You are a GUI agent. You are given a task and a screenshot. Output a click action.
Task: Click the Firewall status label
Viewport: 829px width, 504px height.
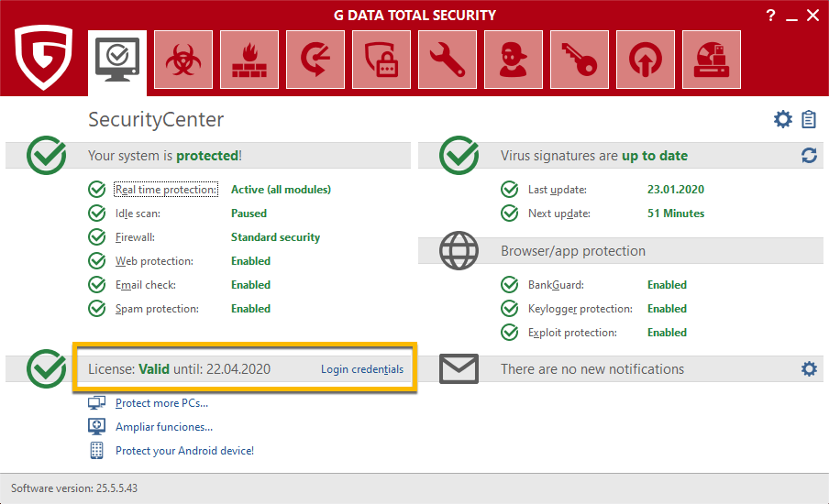136,237
